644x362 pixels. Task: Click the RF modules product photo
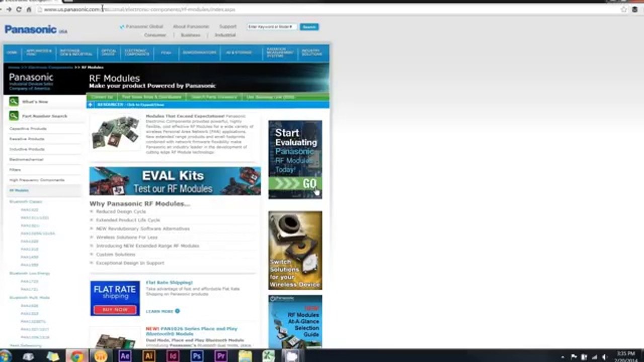[115, 132]
